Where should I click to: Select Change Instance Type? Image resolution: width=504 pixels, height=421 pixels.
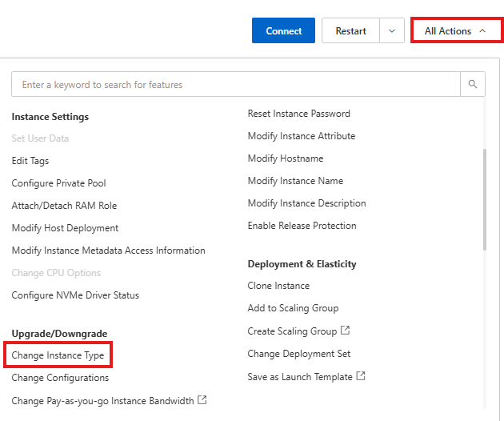coord(58,355)
